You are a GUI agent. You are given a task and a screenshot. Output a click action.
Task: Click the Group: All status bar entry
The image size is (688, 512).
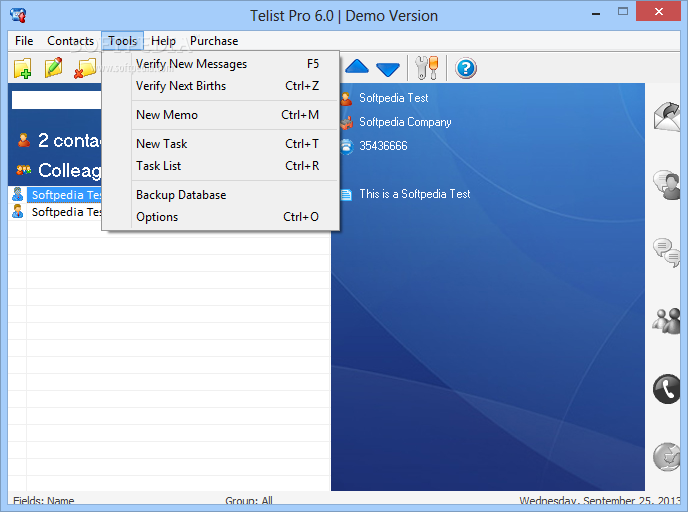tap(249, 500)
